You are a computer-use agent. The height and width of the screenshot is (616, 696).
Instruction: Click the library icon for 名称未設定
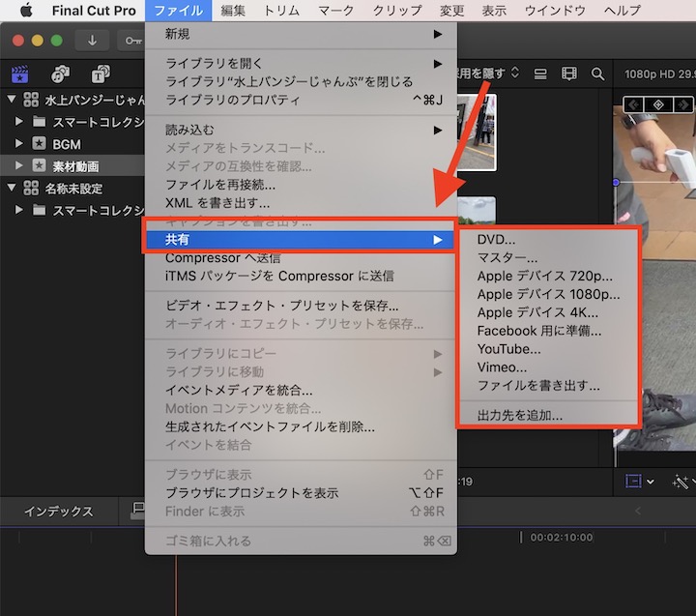[x=31, y=189]
